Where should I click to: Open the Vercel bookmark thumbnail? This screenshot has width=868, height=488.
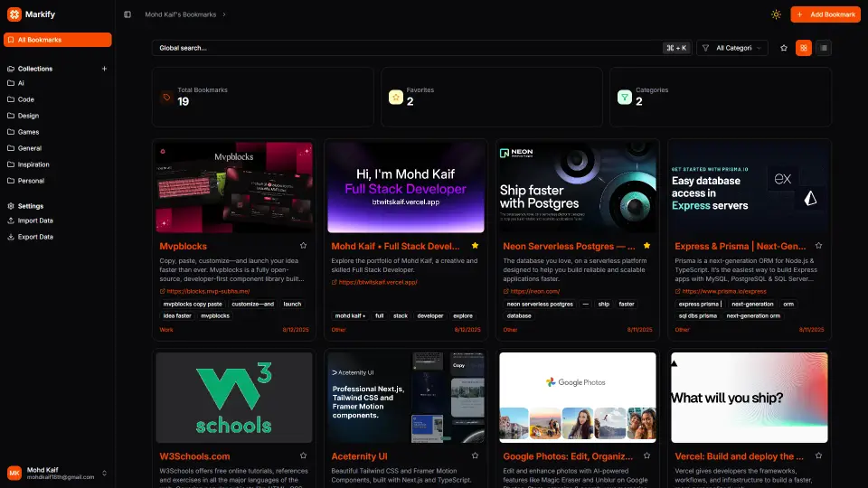tap(750, 397)
